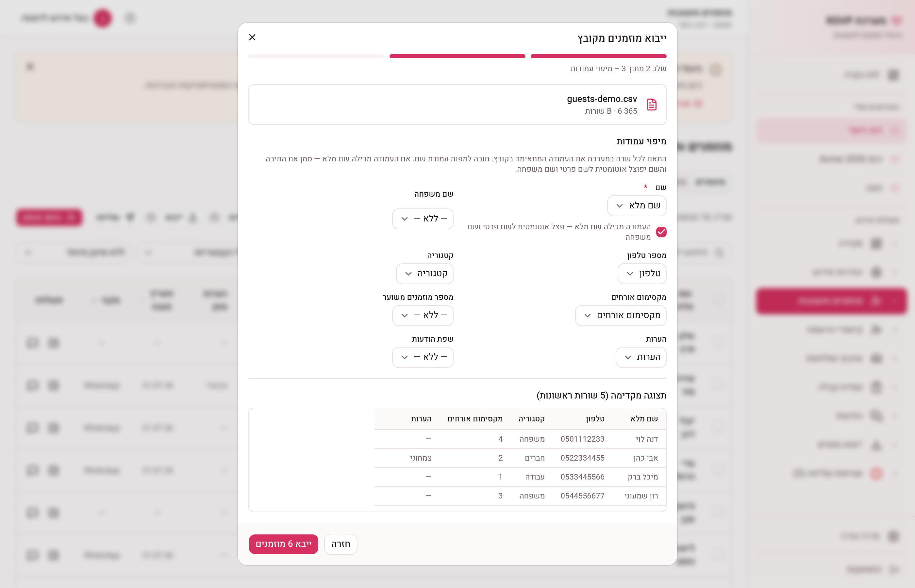Close the import guests dialog

(x=252, y=37)
